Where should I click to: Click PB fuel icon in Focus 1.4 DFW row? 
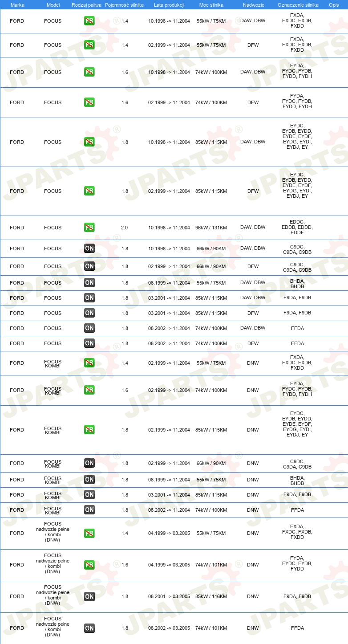pos(89,45)
